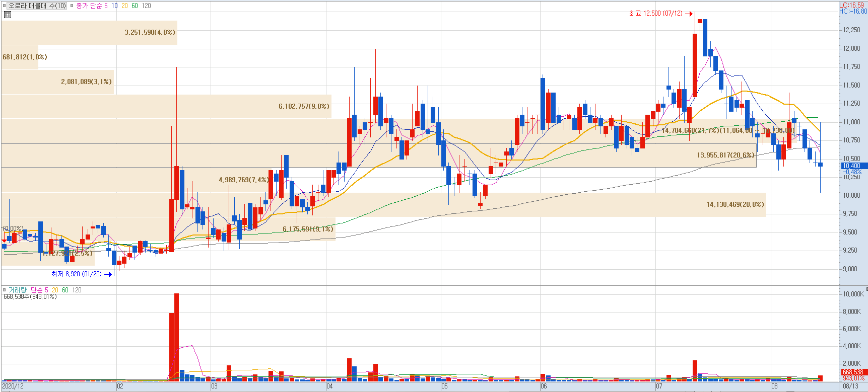Click the 681,812(1.0%) volume profile bar
Image resolution: width=868 pixels, height=392 pixels.
tap(20, 57)
